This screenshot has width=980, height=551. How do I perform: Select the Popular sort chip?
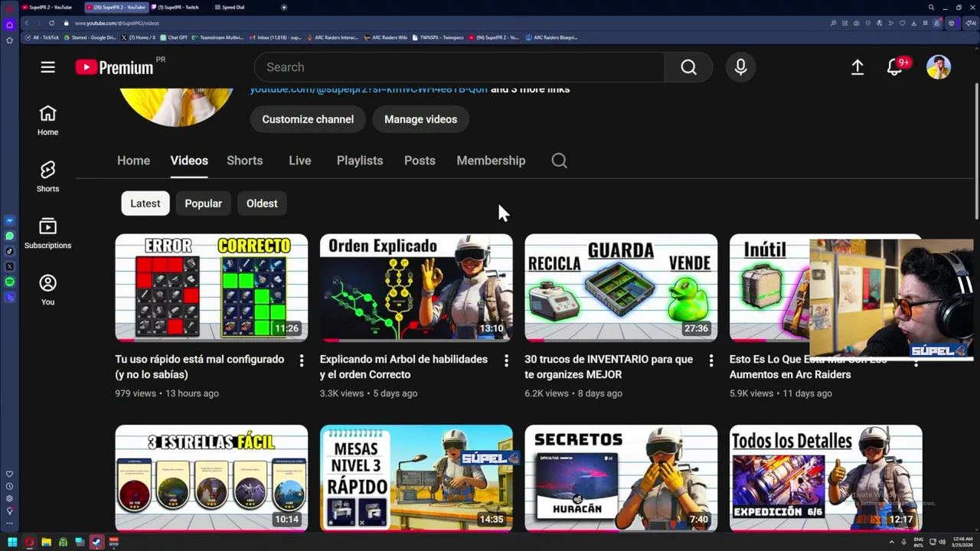(204, 204)
